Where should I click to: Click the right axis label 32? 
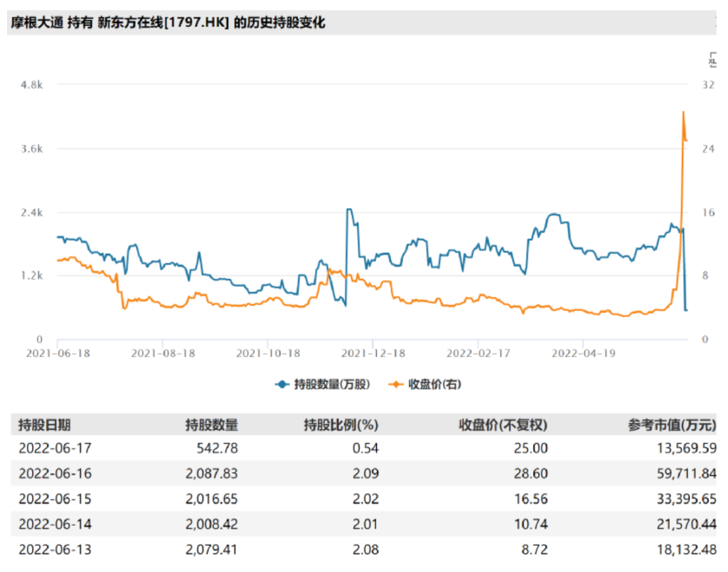tap(708, 85)
